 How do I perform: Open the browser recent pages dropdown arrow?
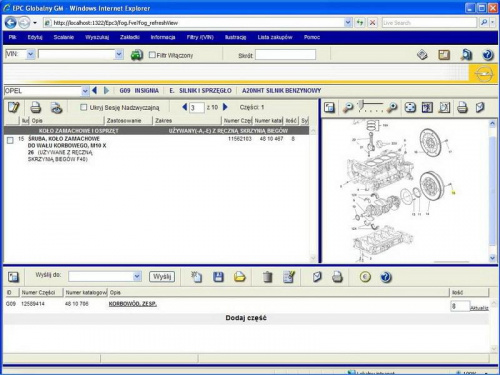[35, 23]
